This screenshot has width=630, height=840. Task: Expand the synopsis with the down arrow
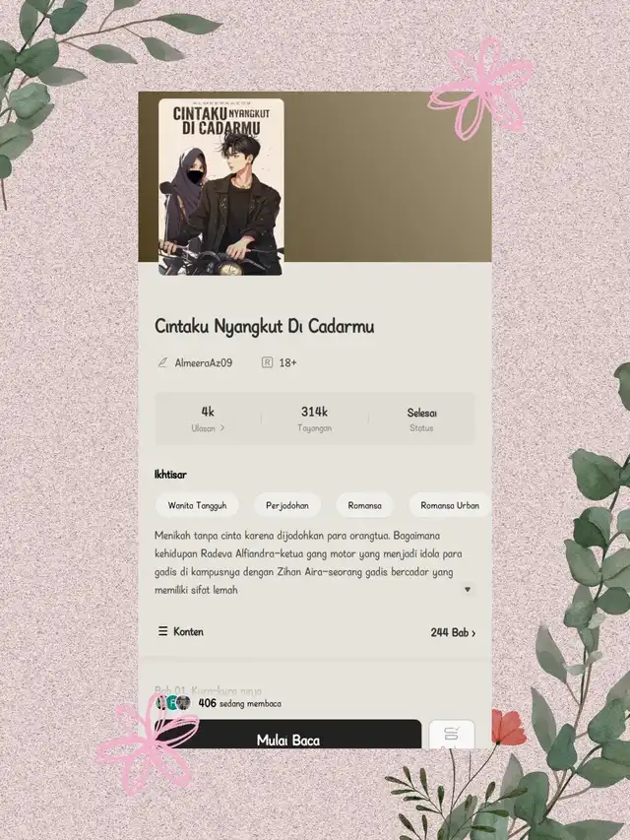[x=468, y=589]
